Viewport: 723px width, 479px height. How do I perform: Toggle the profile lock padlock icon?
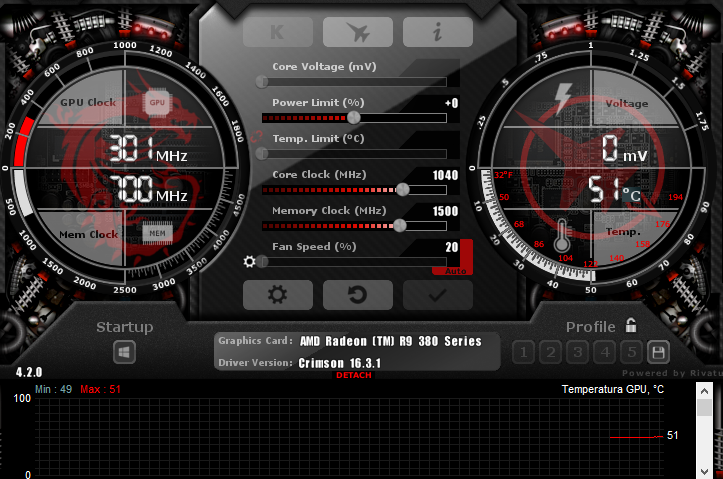631,325
